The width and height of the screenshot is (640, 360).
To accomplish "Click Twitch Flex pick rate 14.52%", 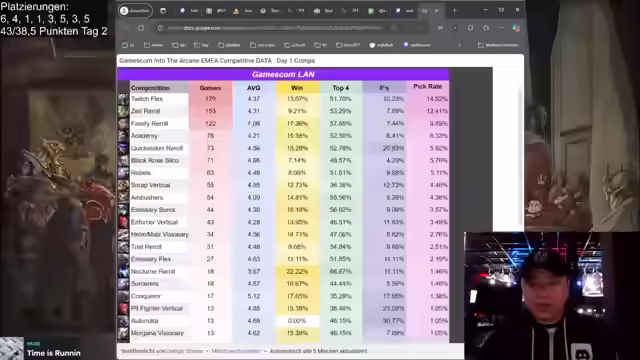I will point(428,99).
